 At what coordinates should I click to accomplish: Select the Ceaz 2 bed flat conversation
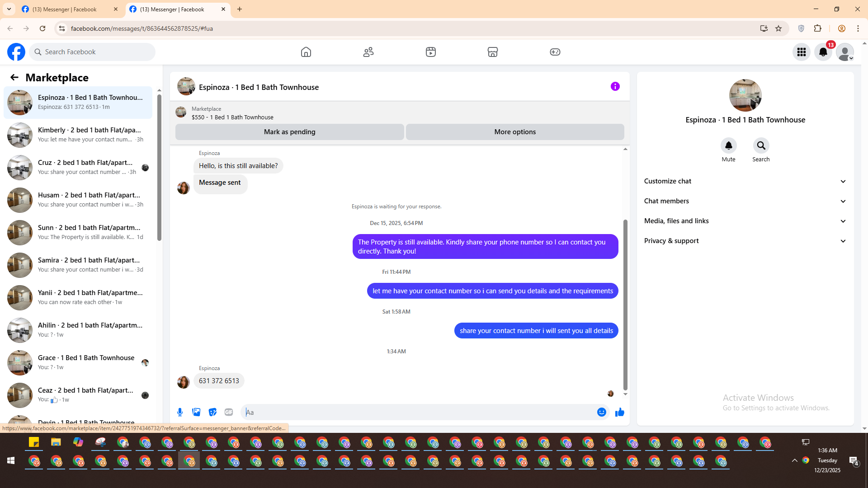tap(78, 395)
